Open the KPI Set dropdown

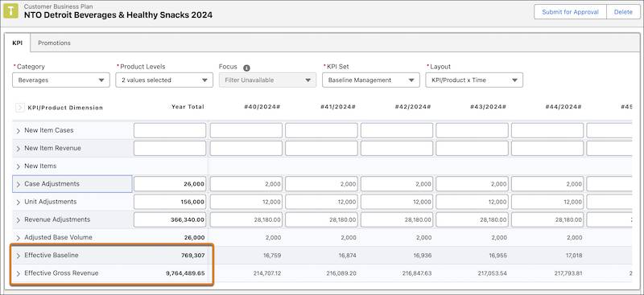click(371, 80)
